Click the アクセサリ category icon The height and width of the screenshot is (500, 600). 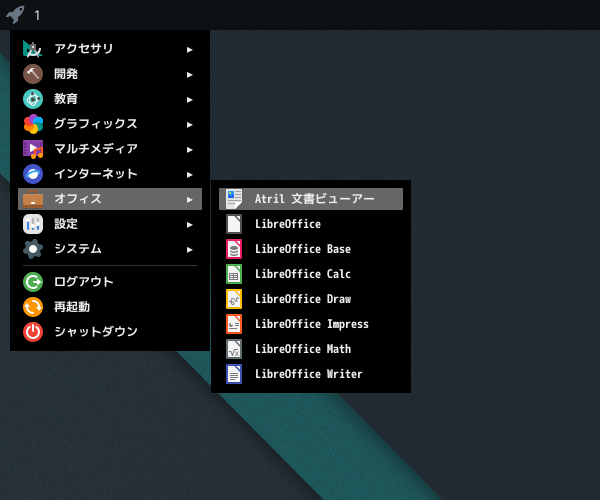click(x=33, y=49)
